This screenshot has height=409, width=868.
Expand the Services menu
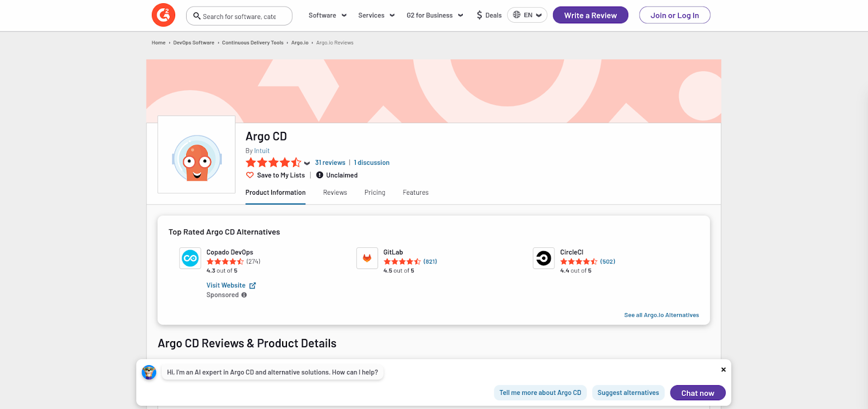coord(376,15)
